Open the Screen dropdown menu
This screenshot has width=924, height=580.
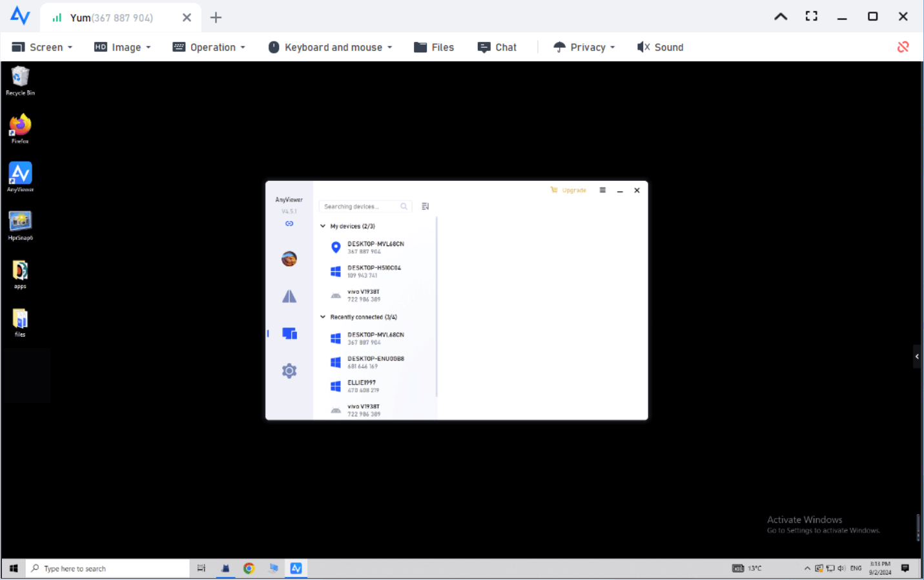click(43, 47)
